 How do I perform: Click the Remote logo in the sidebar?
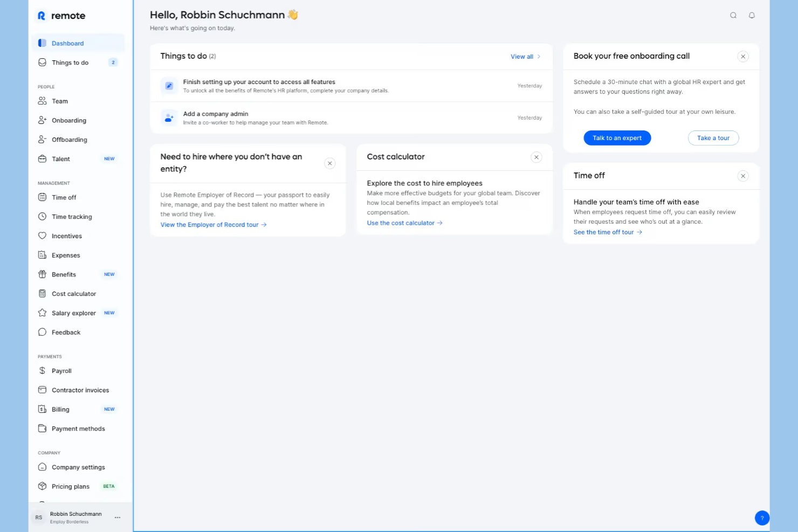61,16
